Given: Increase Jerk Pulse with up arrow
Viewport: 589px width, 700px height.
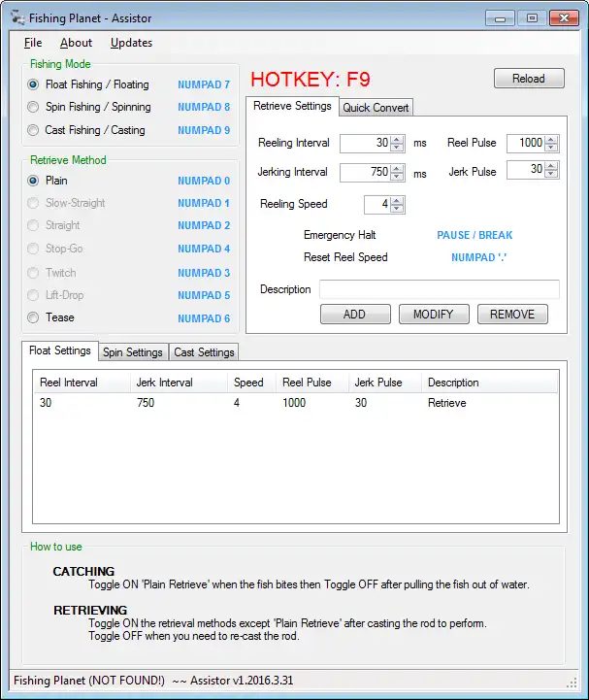Looking at the screenshot, I should (551, 166).
